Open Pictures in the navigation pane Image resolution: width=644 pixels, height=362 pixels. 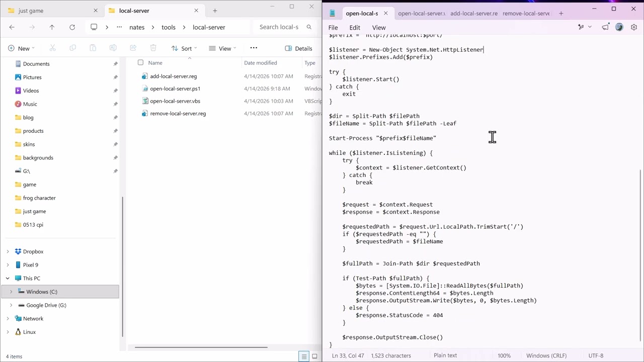tap(32, 77)
